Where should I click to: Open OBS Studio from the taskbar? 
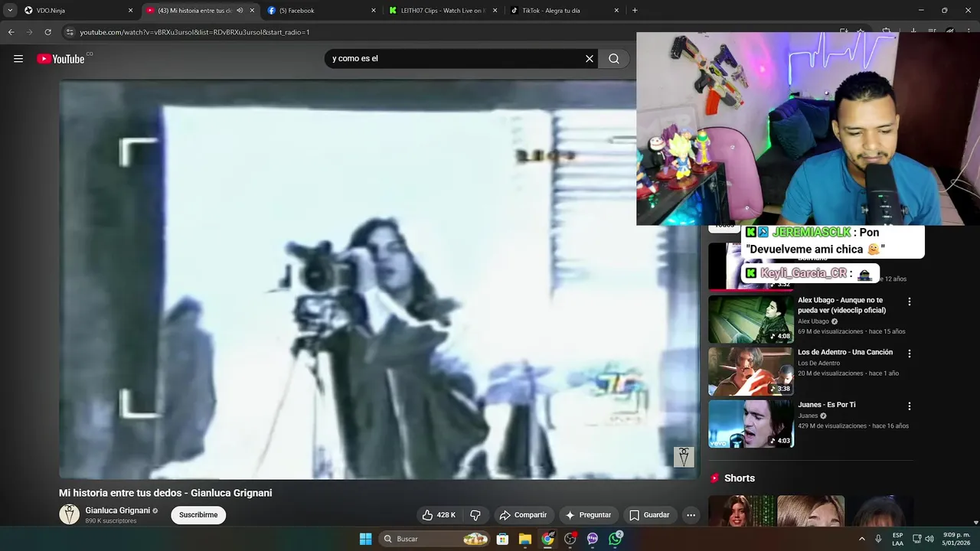tap(570, 539)
